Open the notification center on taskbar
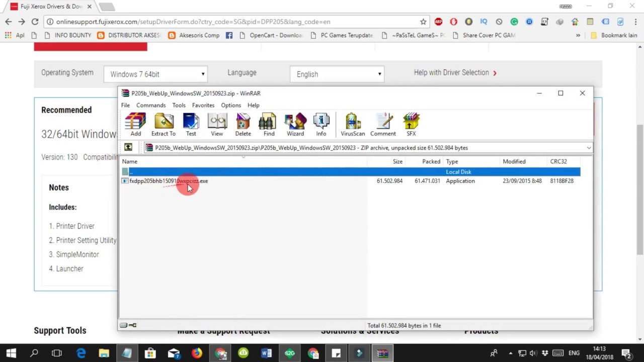 pos(627,353)
